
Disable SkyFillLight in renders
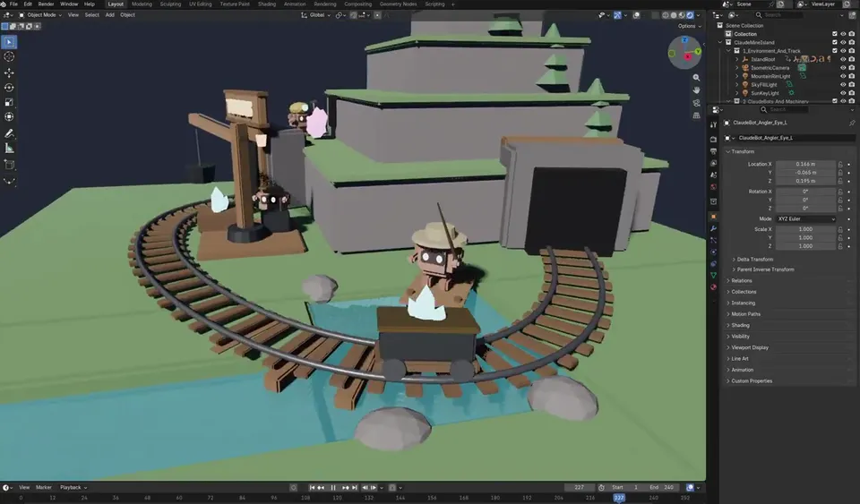coord(852,85)
